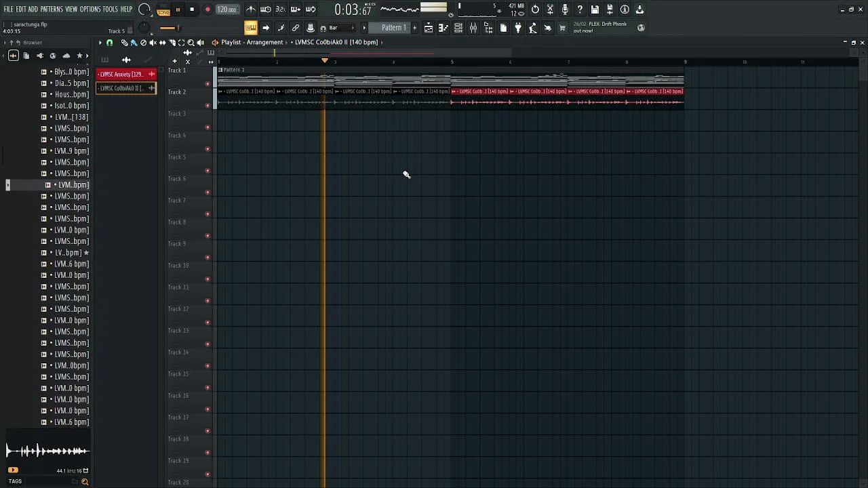
Task: Mute Track 1 with its dot
Action: coord(208,84)
